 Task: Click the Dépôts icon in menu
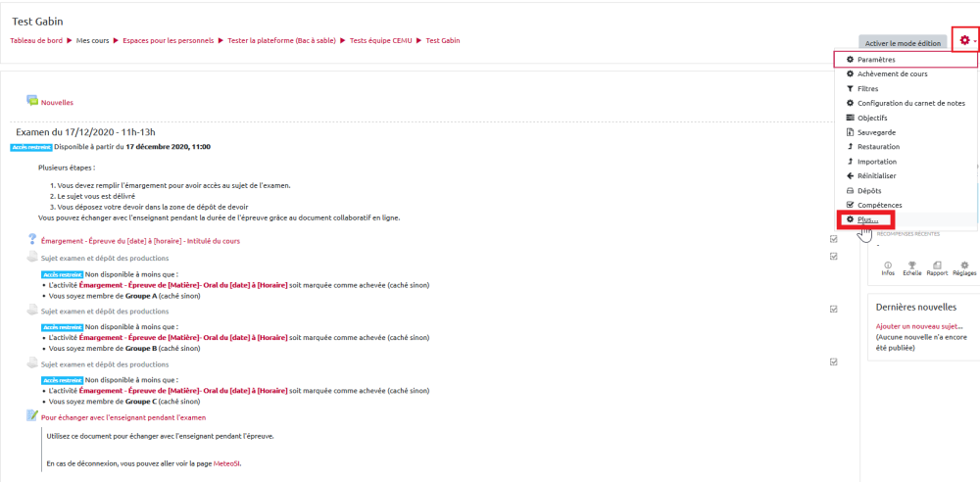849,191
